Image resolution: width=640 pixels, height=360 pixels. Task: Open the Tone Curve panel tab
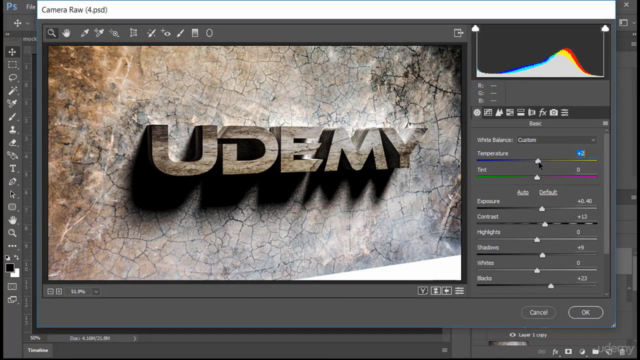488,113
